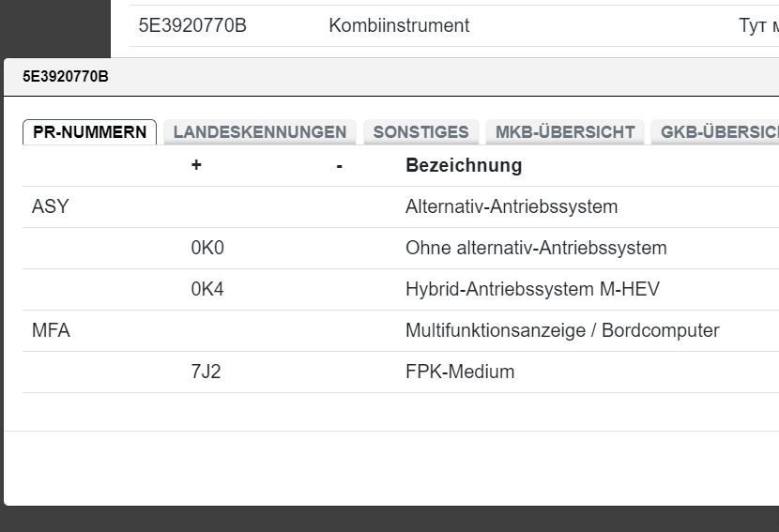This screenshot has height=532, width=779.
Task: Click the Bezeichnung column header
Action: (464, 166)
